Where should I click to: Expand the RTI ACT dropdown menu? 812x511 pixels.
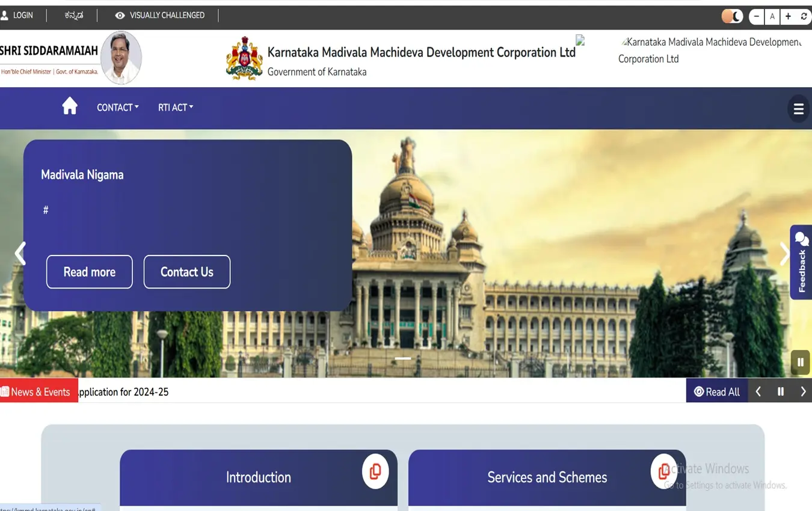point(176,108)
